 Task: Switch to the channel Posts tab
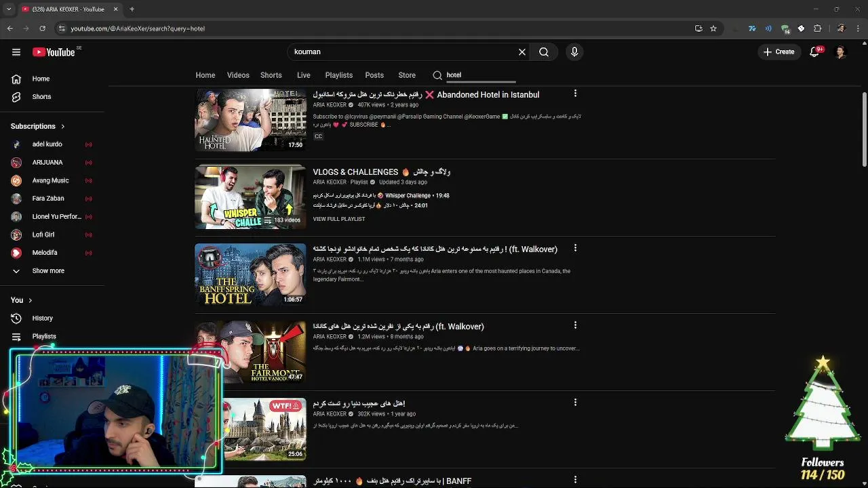click(374, 75)
